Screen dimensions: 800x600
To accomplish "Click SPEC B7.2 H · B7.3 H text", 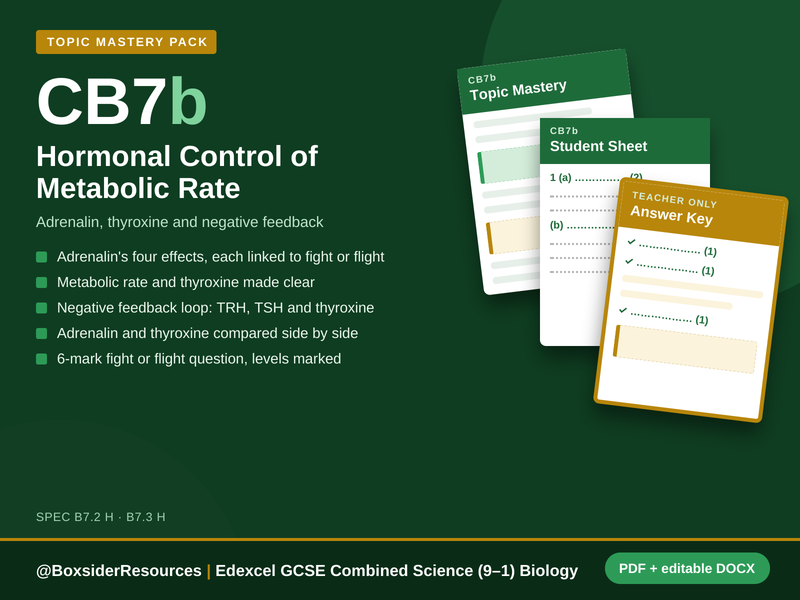I will tap(101, 517).
